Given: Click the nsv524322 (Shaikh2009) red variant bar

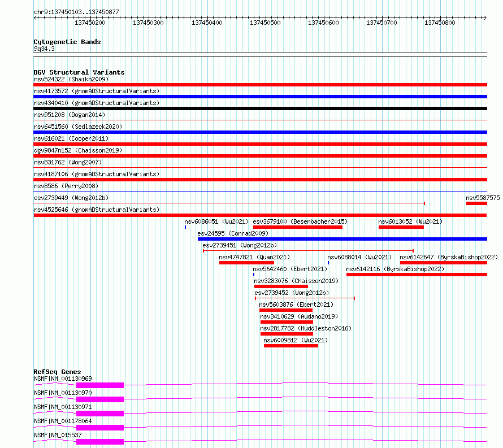Looking at the screenshot, I should [260, 85].
